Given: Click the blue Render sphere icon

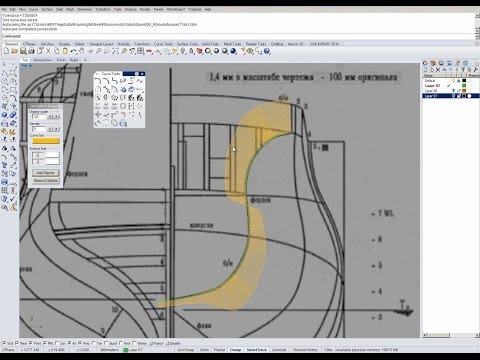Looking at the screenshot, I should (x=233, y=51).
